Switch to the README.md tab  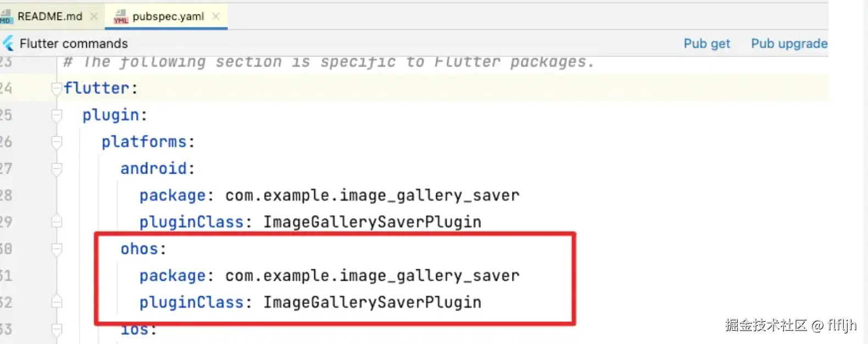(x=49, y=16)
